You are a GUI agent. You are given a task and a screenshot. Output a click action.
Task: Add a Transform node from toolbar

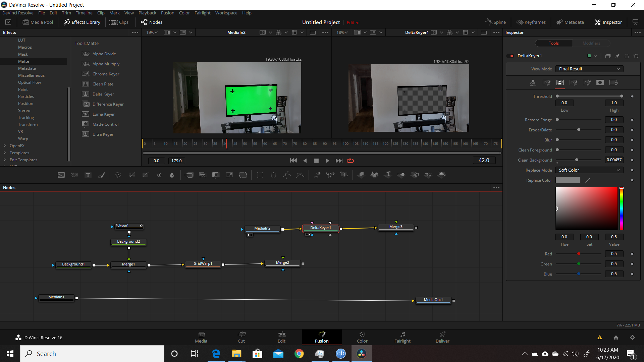pos(243,175)
